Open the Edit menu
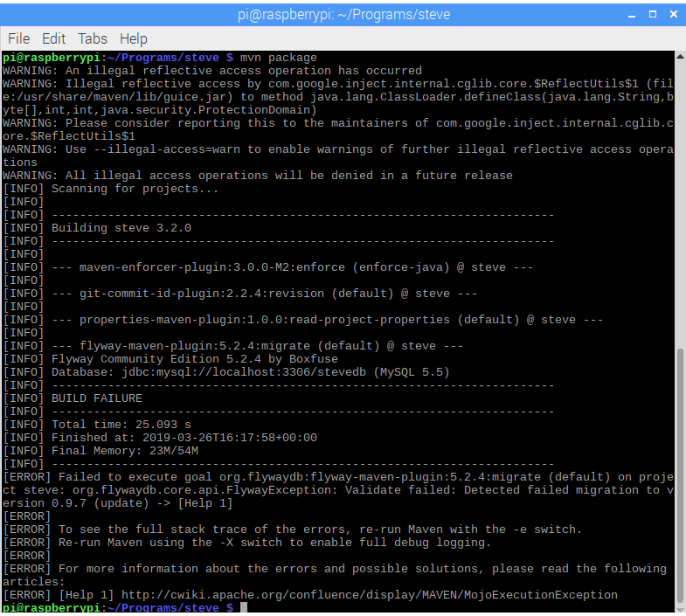This screenshot has width=686, height=616. pos(54,39)
